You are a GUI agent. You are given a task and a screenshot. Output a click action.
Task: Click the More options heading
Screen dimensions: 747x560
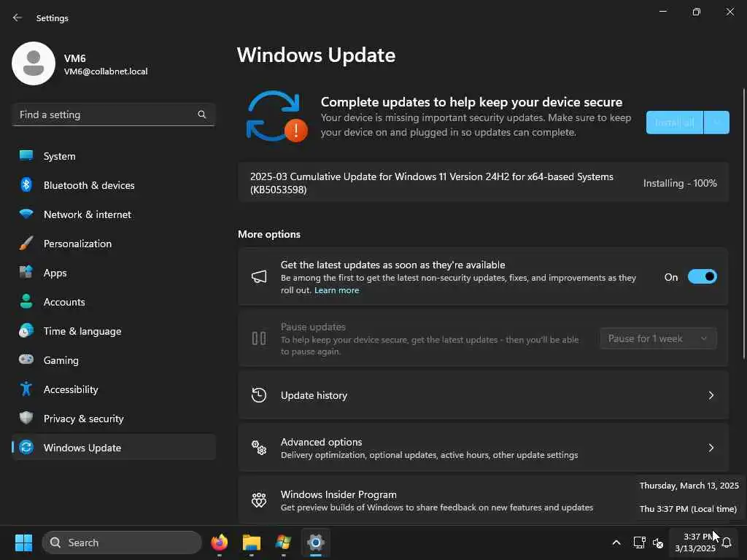(x=269, y=234)
